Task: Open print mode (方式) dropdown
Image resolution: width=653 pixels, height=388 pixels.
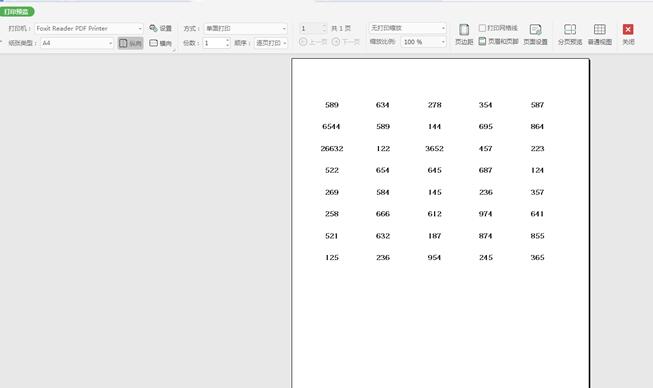Action: [x=246, y=28]
